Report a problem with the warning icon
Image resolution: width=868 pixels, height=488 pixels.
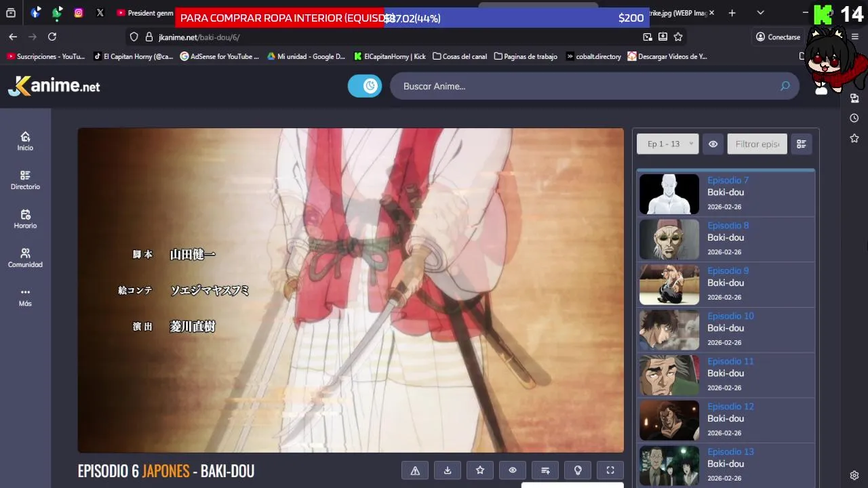(x=415, y=470)
